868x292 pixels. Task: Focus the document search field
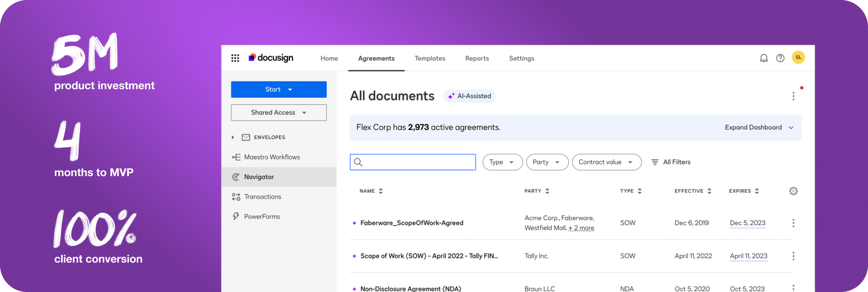(413, 162)
